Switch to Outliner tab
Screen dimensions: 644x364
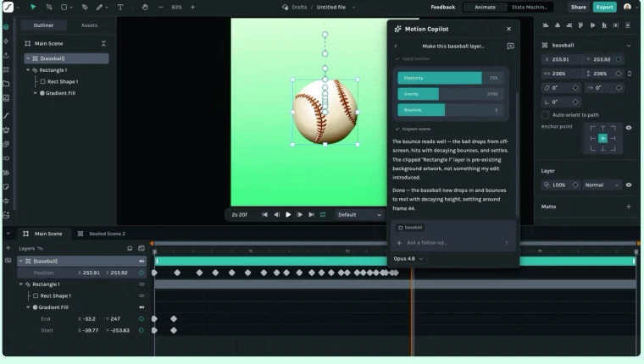click(43, 25)
